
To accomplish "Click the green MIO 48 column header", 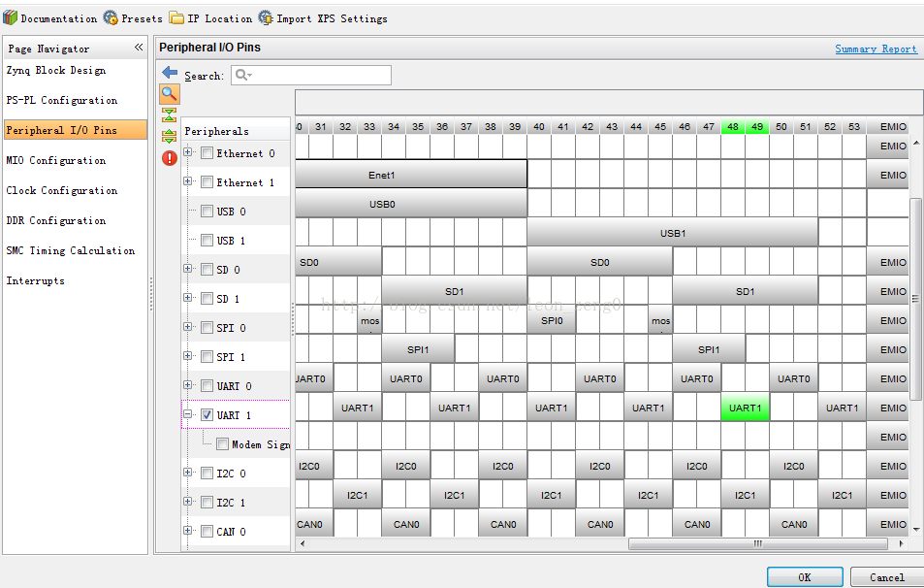I will [732, 126].
